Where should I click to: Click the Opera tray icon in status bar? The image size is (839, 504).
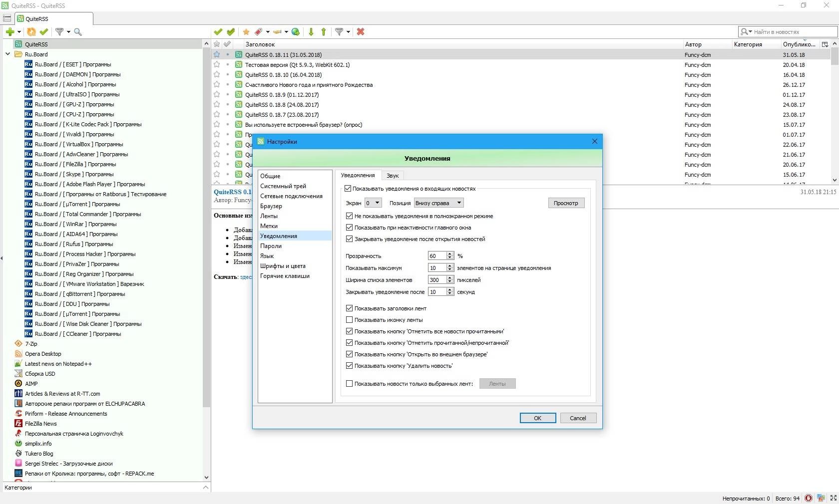809,498
